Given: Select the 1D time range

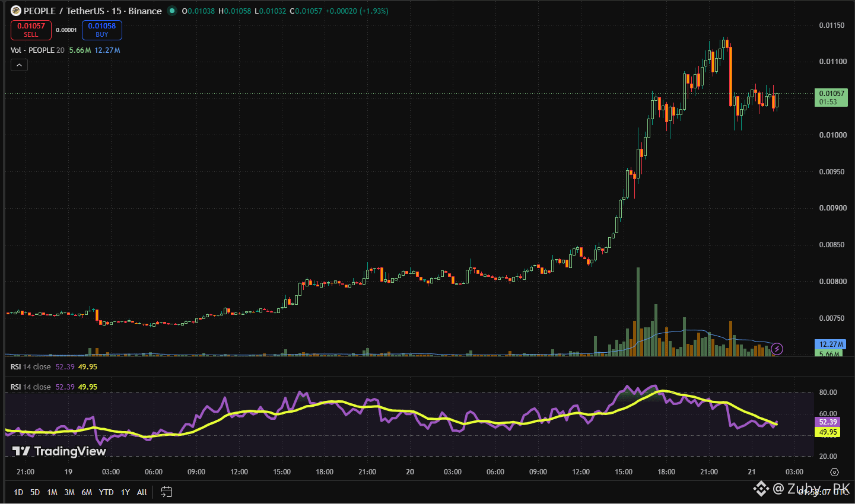Looking at the screenshot, I should click(18, 492).
